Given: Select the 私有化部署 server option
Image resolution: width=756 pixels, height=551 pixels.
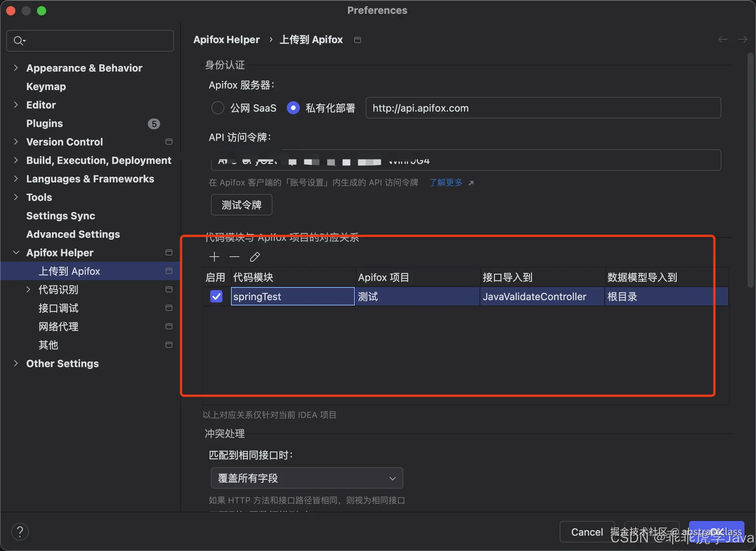Looking at the screenshot, I should pyautogui.click(x=293, y=108).
